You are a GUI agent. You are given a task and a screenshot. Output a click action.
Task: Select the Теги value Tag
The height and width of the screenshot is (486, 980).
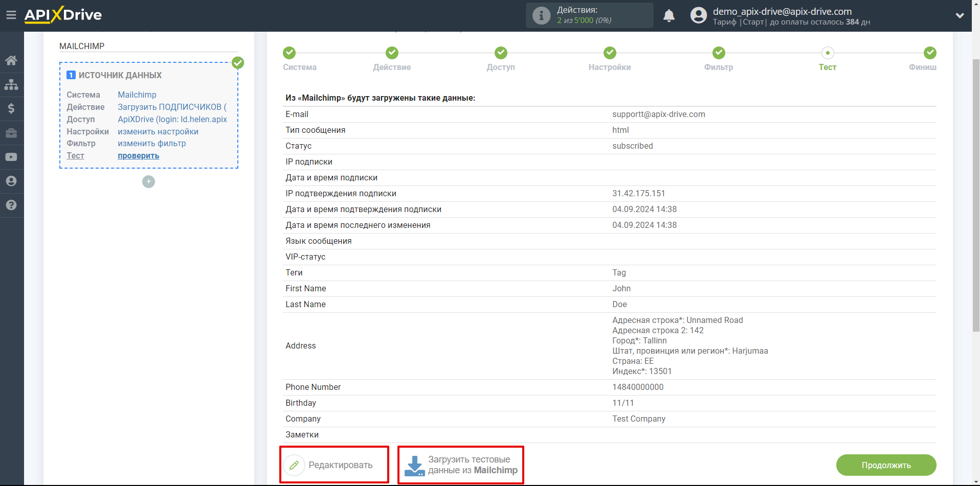(619, 272)
